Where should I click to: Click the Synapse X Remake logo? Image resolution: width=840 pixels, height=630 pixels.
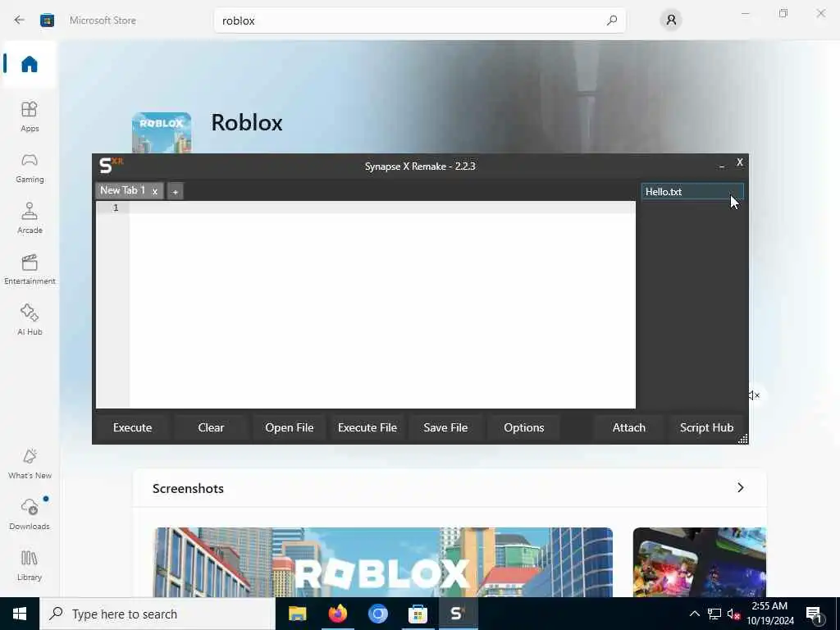111,166
